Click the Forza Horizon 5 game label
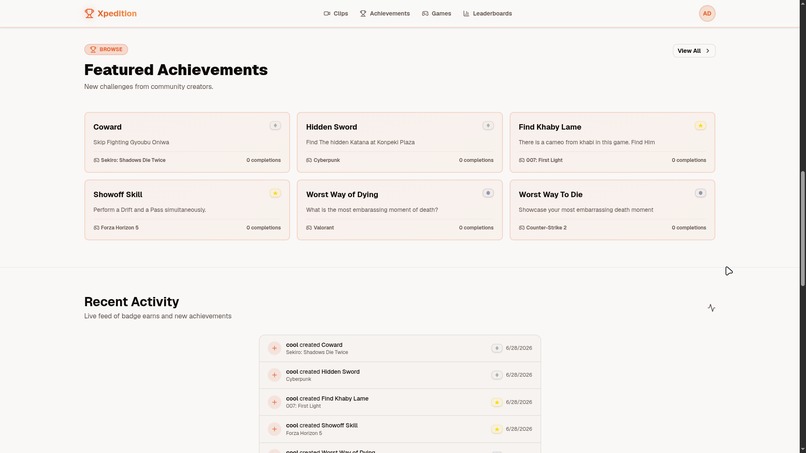806x453 pixels. click(116, 228)
